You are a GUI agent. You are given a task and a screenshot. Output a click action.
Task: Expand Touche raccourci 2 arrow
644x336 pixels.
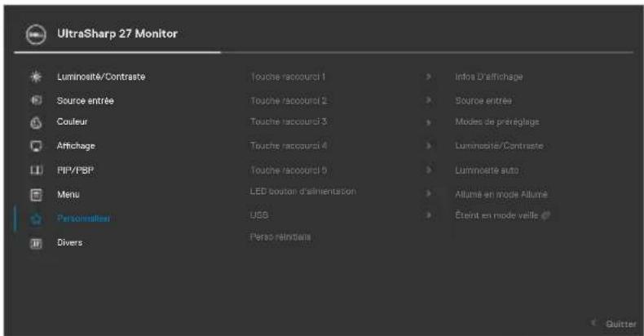[x=428, y=99]
